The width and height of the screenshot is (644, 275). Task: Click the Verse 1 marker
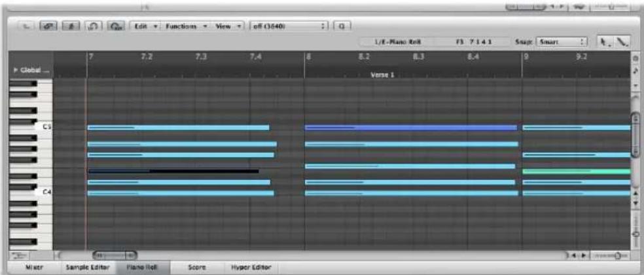click(x=382, y=75)
